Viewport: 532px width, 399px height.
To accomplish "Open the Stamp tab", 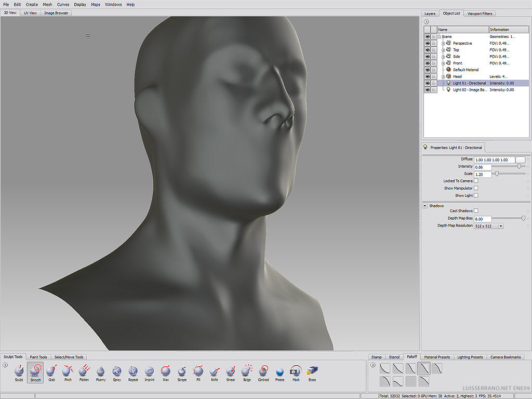I will point(376,357).
